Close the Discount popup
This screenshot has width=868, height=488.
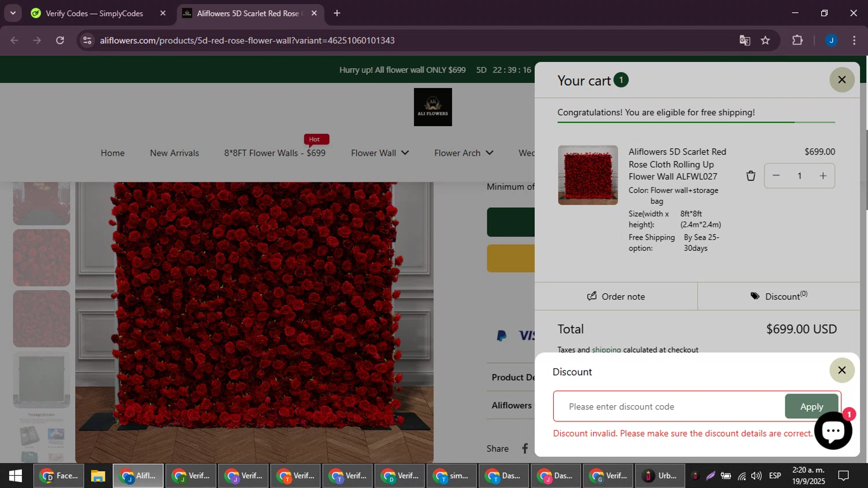(x=842, y=370)
